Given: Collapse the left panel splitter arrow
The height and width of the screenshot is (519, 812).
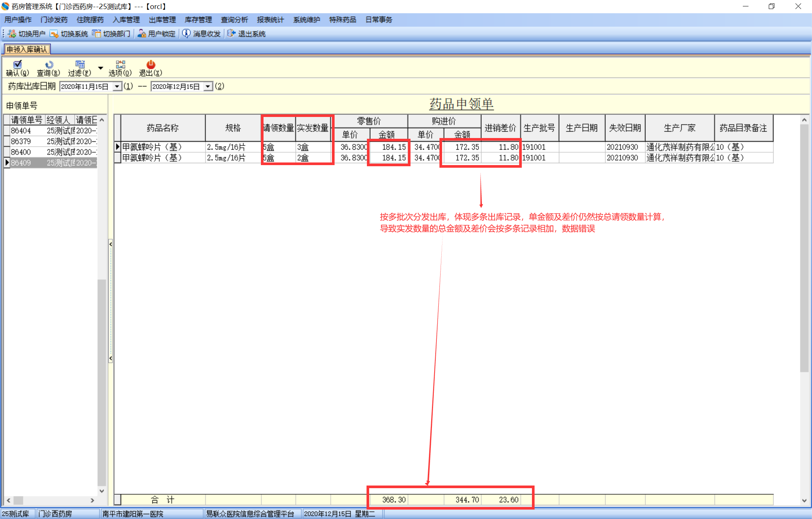Looking at the screenshot, I should 111,244.
